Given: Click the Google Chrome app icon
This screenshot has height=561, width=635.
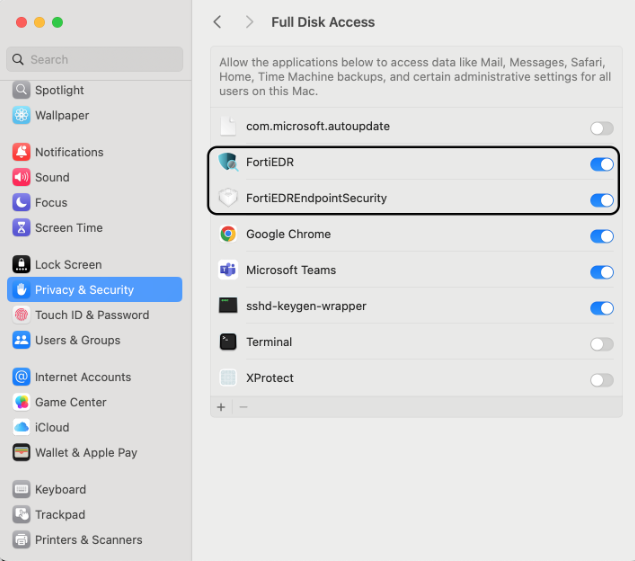Looking at the screenshot, I should (x=228, y=235).
